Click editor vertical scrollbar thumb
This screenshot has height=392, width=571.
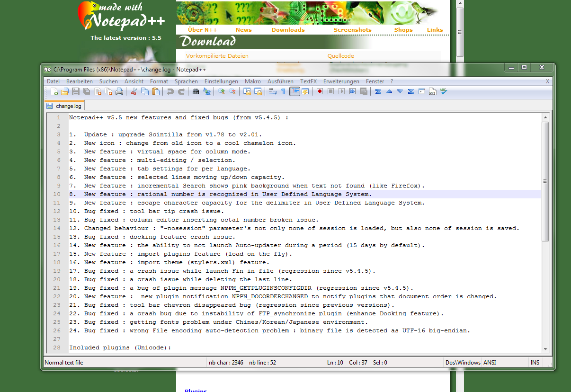545,181
